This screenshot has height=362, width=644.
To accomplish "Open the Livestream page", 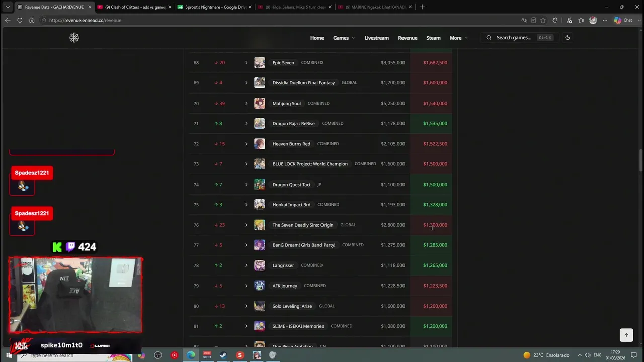I will [376, 38].
